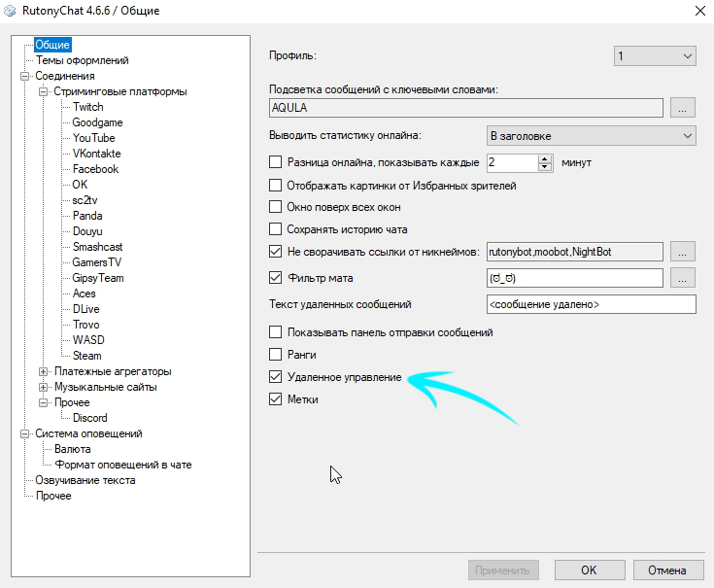The image size is (714, 588).
Task: Enable the Ранги checkbox
Action: pyautogui.click(x=275, y=355)
